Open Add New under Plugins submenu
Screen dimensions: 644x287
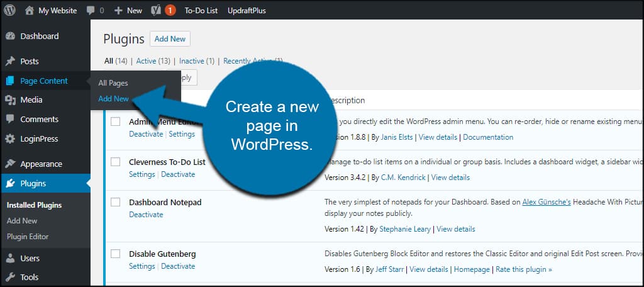click(22, 221)
